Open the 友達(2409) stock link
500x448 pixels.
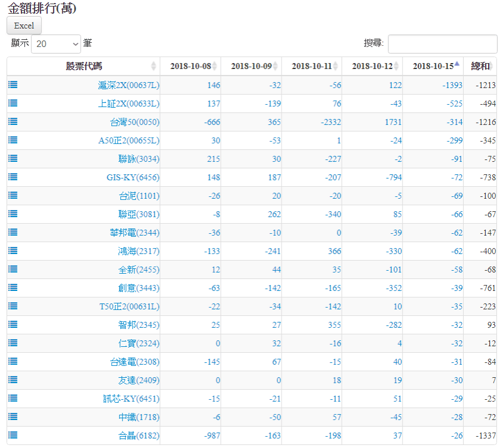click(x=139, y=380)
